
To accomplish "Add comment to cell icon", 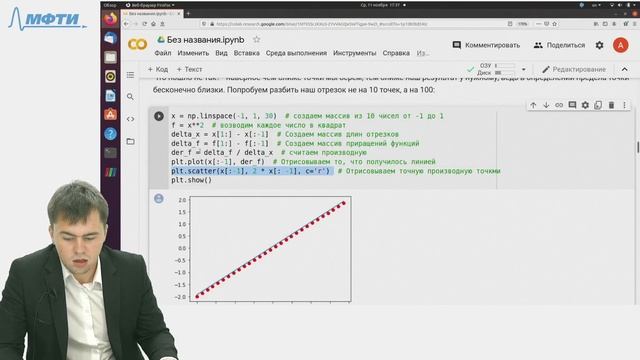I will (x=572, y=105).
